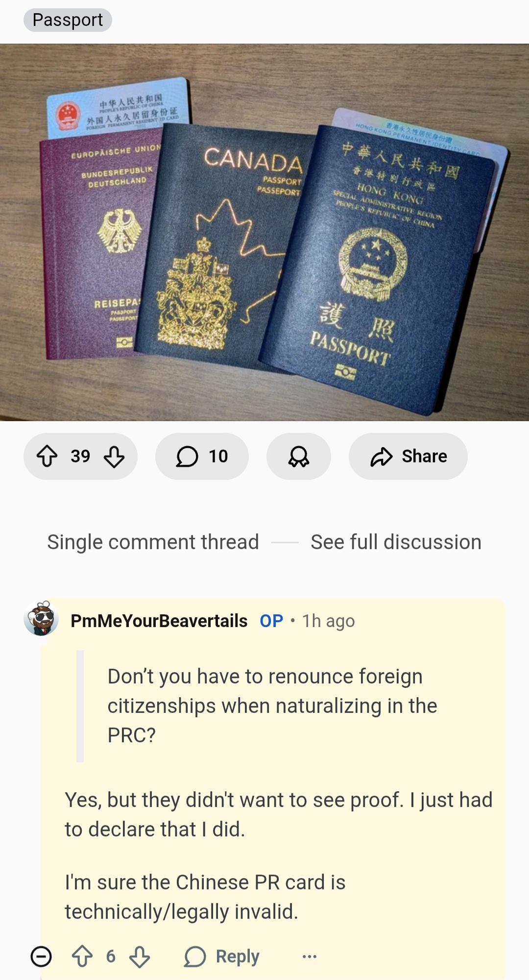Tap the 1h ago comment timestamp

[328, 621]
